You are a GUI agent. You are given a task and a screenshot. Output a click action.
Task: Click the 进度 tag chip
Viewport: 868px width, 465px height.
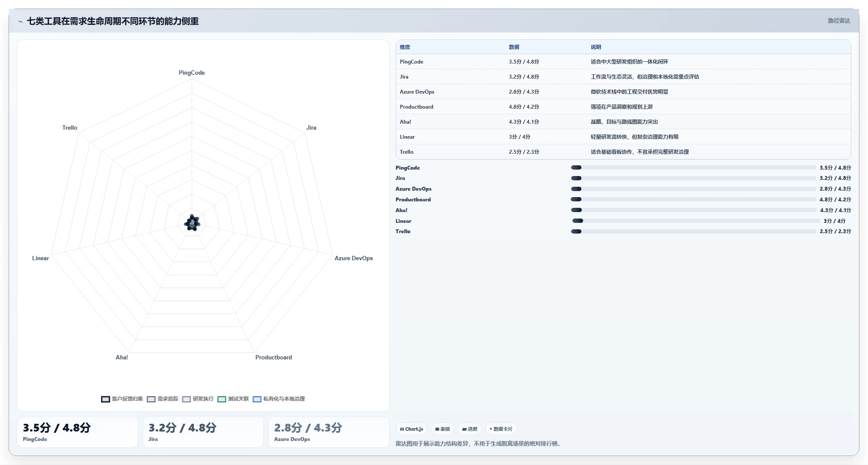click(470, 429)
